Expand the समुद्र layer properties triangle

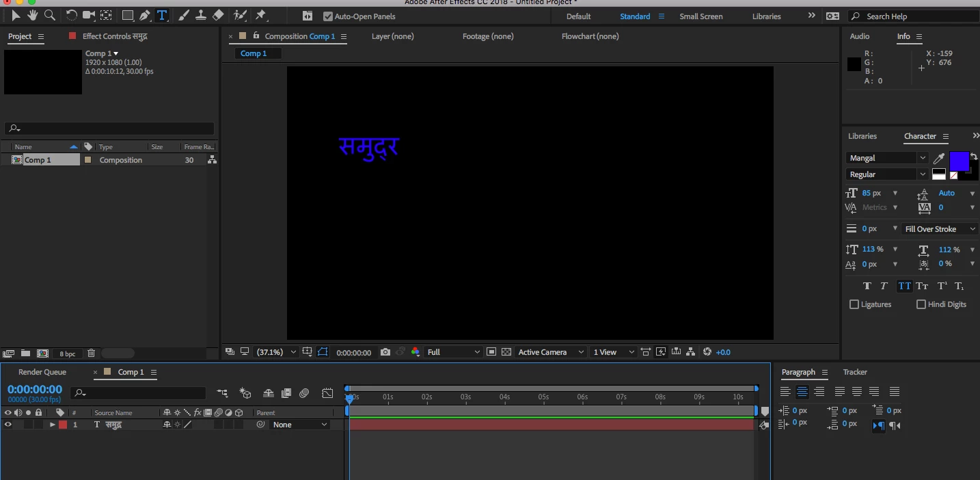coord(52,425)
